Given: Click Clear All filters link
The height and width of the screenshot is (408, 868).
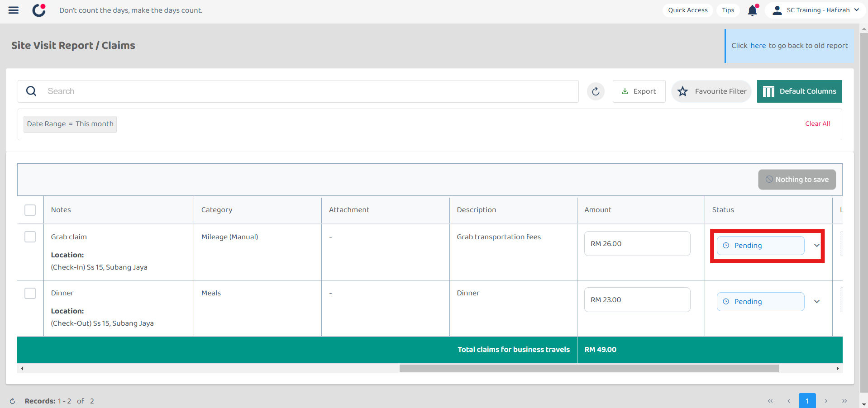Looking at the screenshot, I should [817, 123].
